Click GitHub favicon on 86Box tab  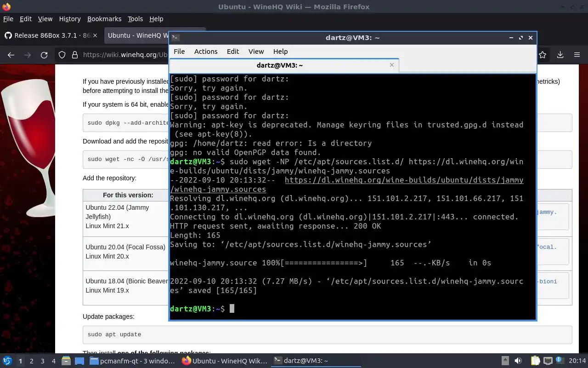(x=8, y=35)
